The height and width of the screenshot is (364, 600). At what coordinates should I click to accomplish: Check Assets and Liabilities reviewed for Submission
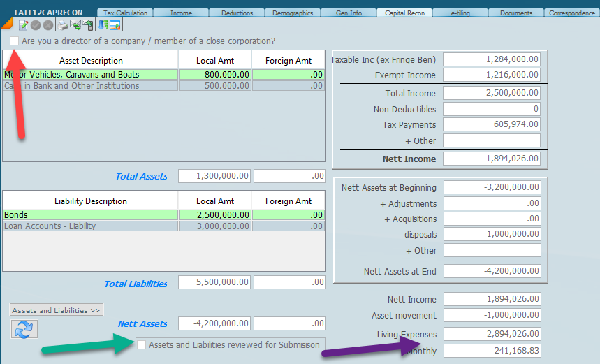(x=142, y=344)
